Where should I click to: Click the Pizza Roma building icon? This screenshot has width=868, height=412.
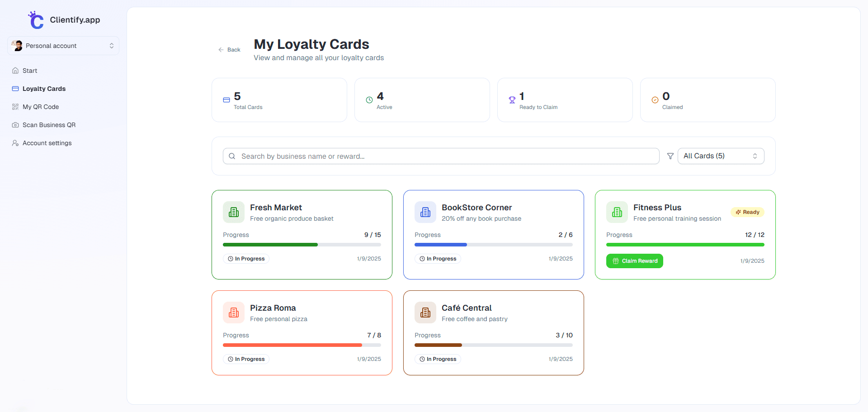234,313
